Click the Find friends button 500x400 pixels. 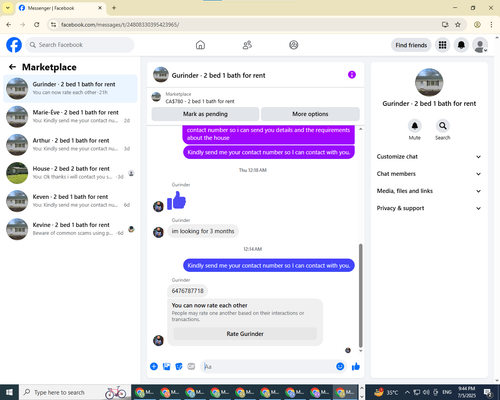click(411, 45)
